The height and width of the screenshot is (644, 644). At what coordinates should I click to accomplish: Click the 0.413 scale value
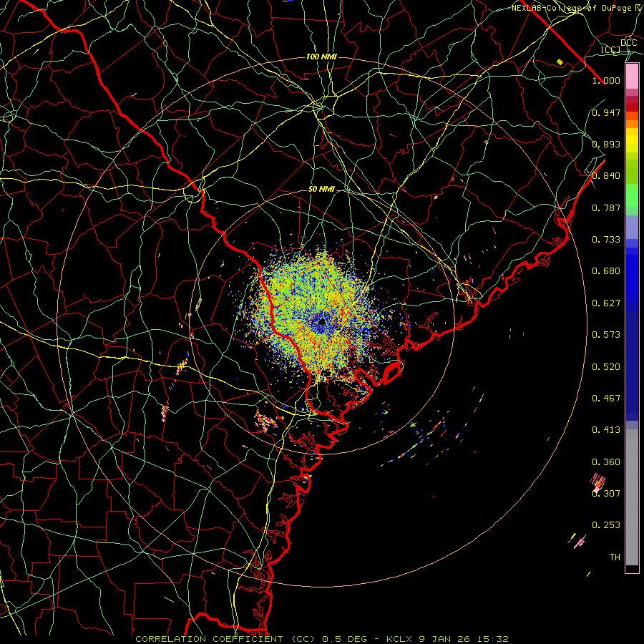(x=606, y=430)
